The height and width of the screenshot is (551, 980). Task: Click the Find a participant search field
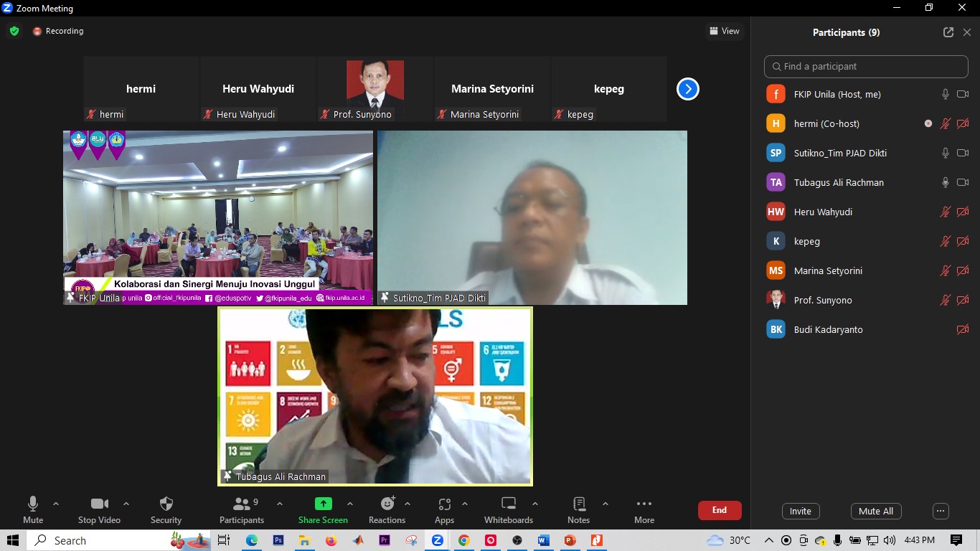pyautogui.click(x=866, y=66)
